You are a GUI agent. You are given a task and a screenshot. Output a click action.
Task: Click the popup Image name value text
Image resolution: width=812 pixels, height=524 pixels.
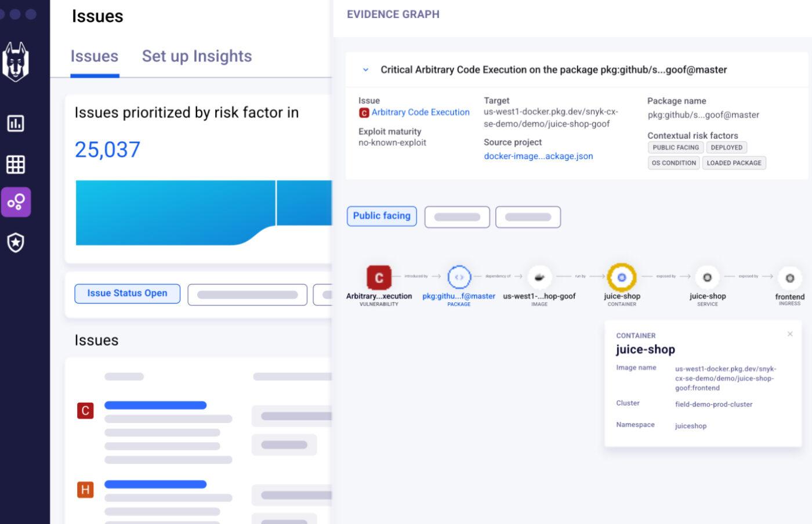[726, 378]
